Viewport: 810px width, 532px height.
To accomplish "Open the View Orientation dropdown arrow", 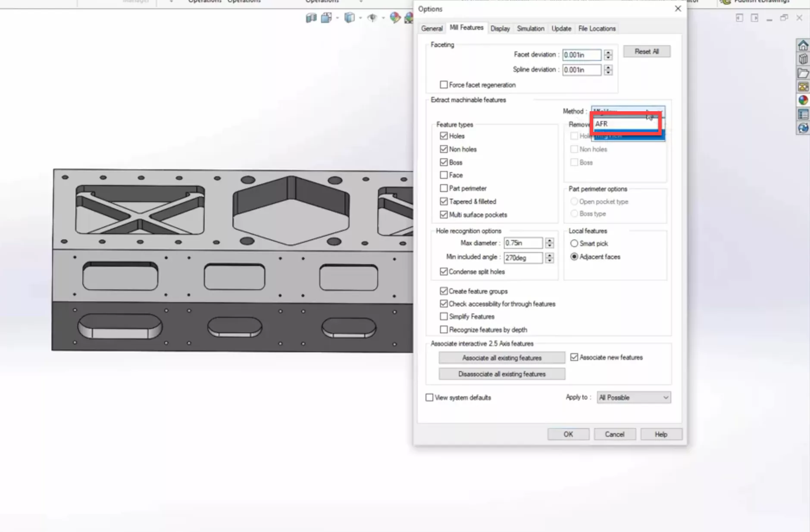I will coord(337,18).
